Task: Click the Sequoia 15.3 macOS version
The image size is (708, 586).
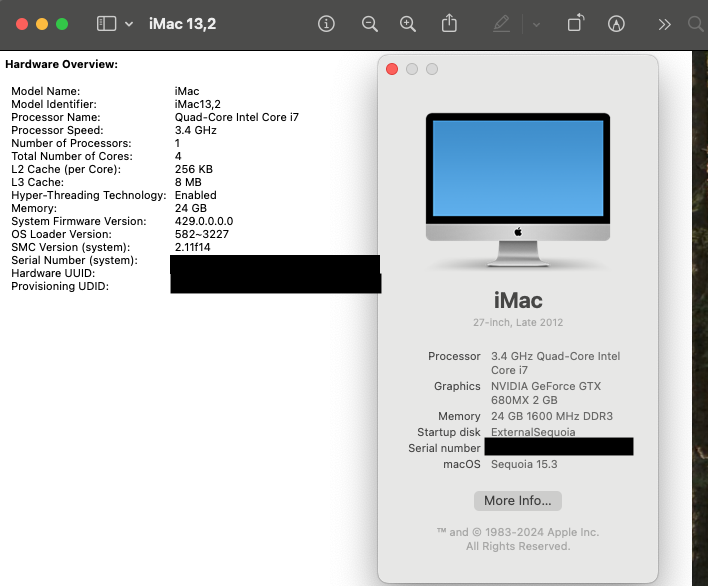Action: coord(524,465)
